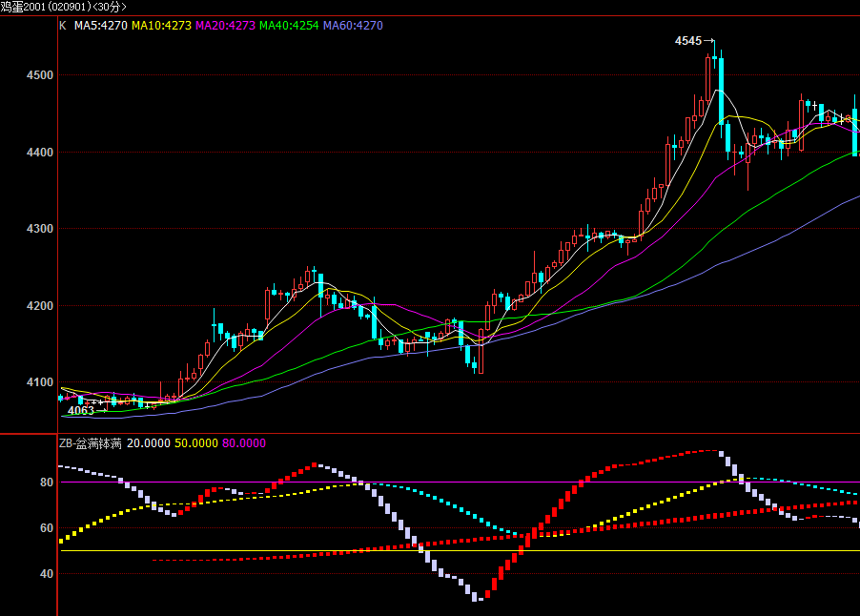Click the white 20.0000 indicator parameter
This screenshot has width=860, height=616.
[149, 443]
